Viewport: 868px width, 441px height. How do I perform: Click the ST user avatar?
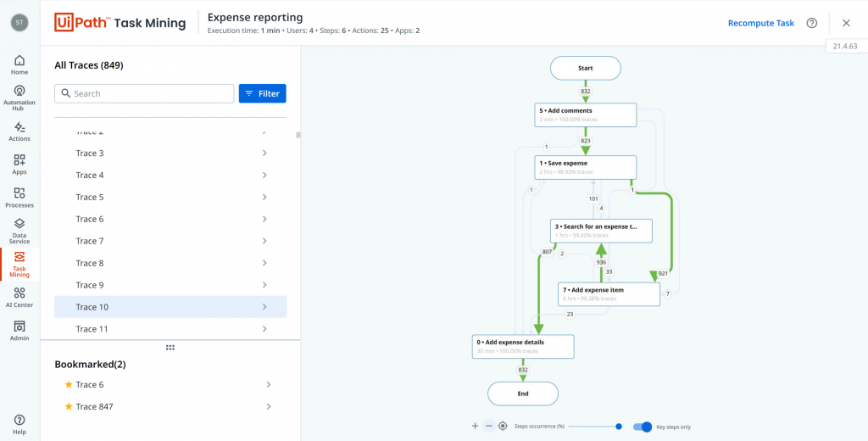coord(20,23)
